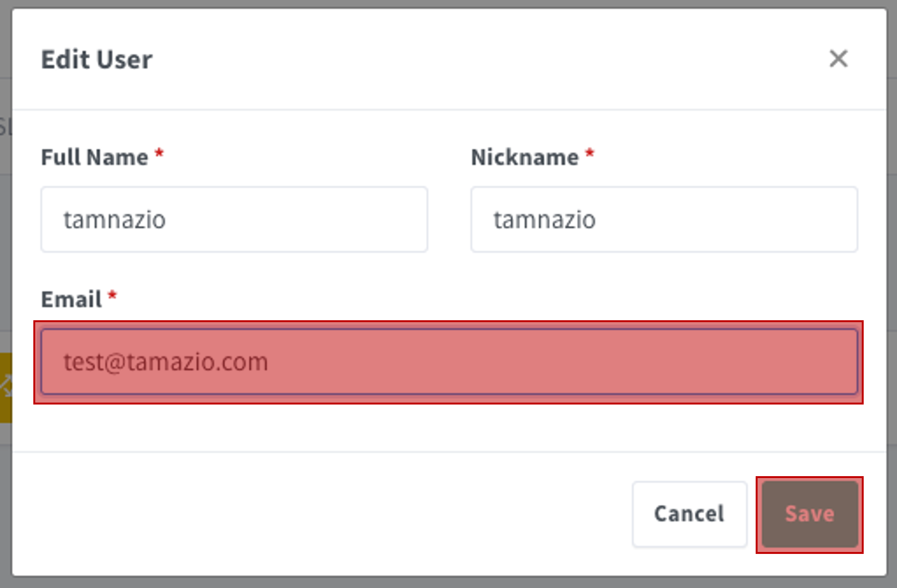Screen dimensions: 897x588
Task: Click the Email label
Action: 72,299
